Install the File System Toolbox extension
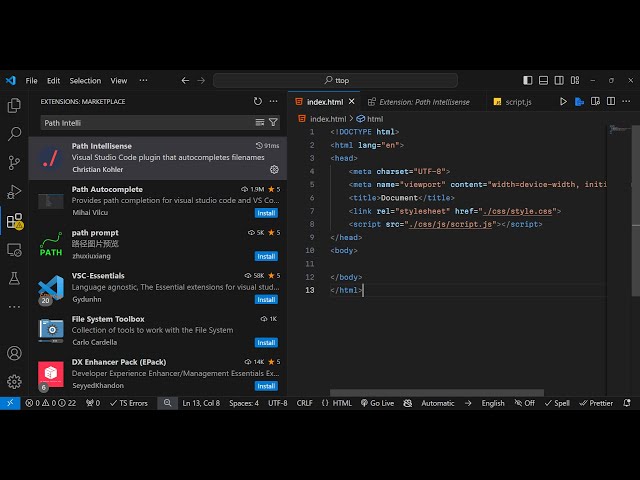This screenshot has height=480, width=640. (x=266, y=342)
